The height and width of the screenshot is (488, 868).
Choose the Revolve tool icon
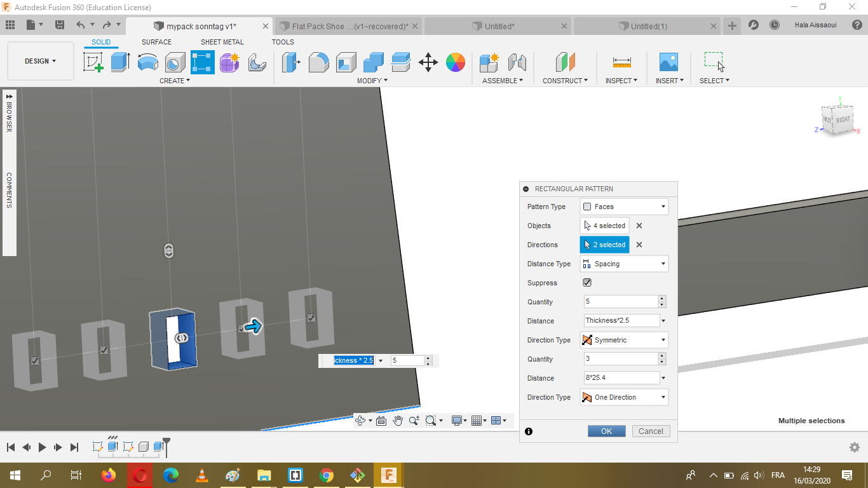148,62
